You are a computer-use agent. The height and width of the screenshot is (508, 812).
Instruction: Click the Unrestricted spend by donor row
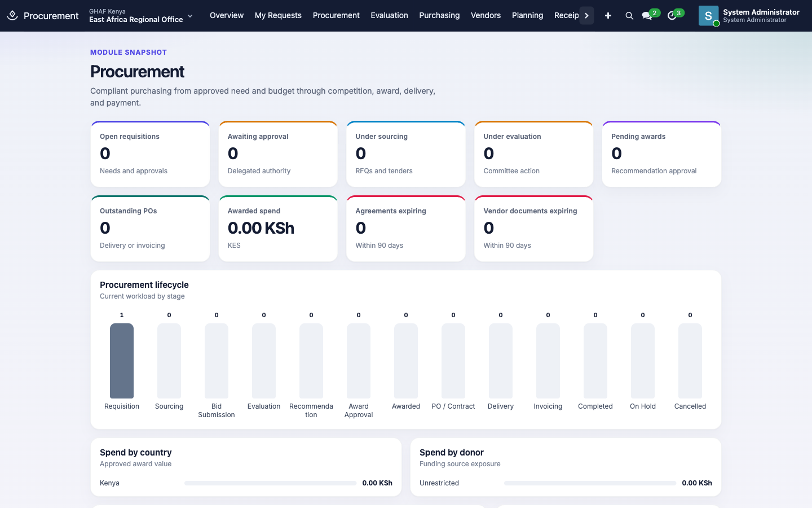tap(566, 483)
